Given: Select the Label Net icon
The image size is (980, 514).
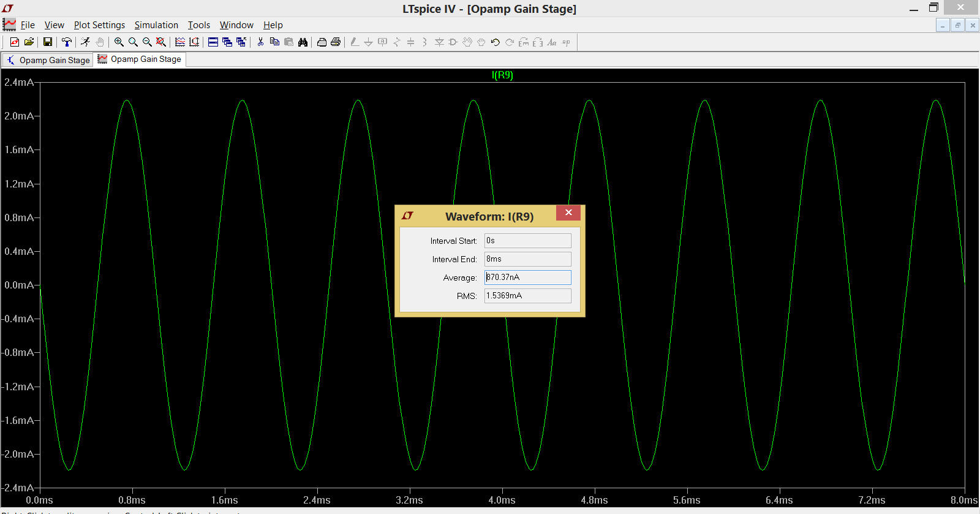Looking at the screenshot, I should click(383, 42).
